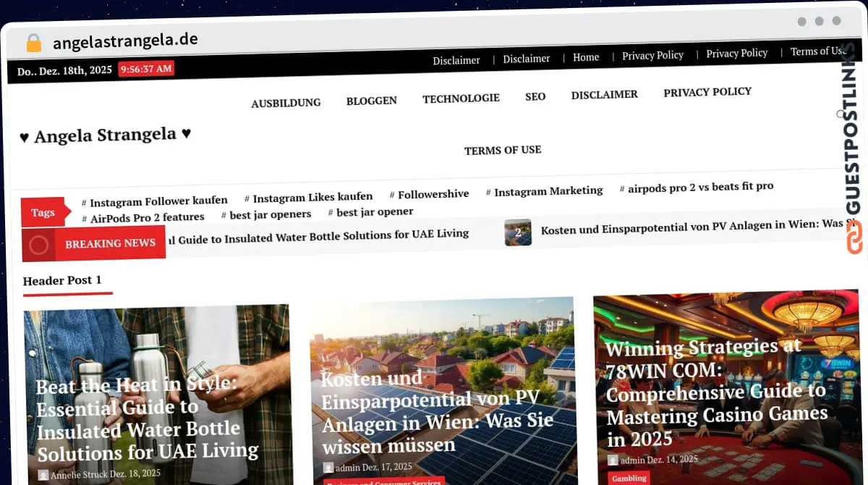Click the red Gambling category badge
The height and width of the screenshot is (485, 868).
(629, 478)
